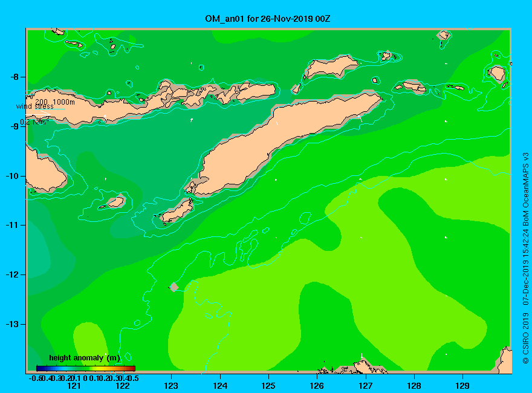Click longitude label 127
Screen dimensions: 532x393
tap(365, 386)
